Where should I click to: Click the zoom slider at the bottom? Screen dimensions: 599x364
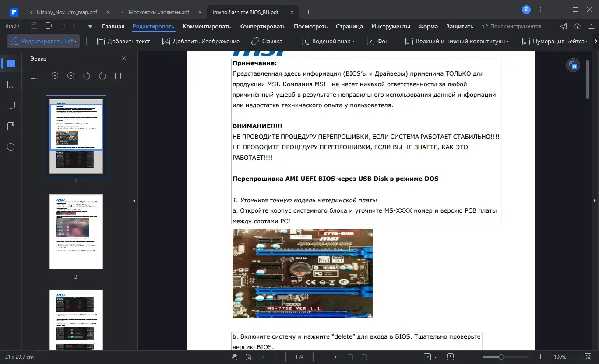click(x=502, y=357)
